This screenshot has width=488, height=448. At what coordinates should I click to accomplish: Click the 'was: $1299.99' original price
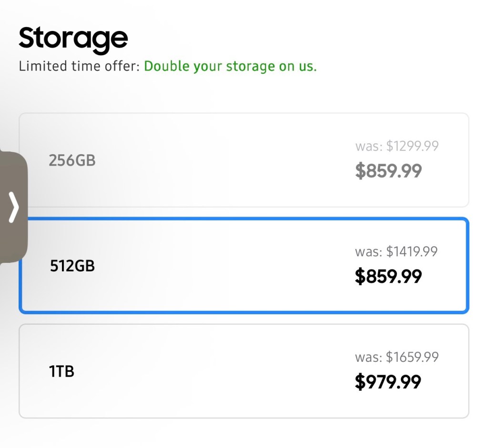click(x=396, y=146)
